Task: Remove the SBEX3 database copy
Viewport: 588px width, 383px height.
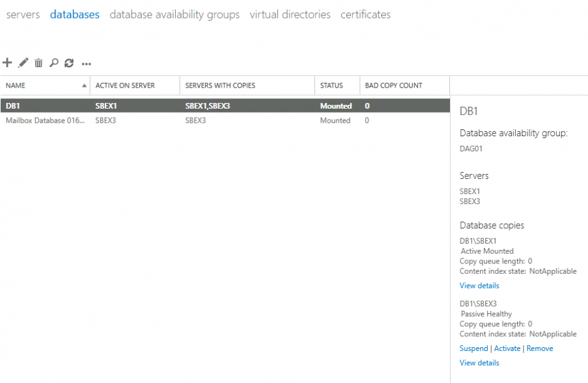Action: click(x=539, y=348)
